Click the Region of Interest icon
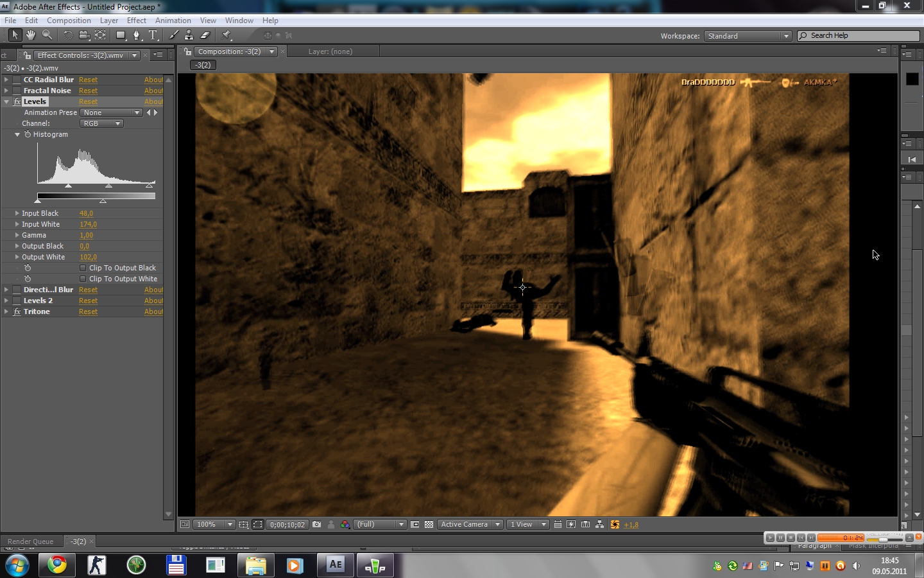Image resolution: width=924 pixels, height=578 pixels. coord(415,525)
